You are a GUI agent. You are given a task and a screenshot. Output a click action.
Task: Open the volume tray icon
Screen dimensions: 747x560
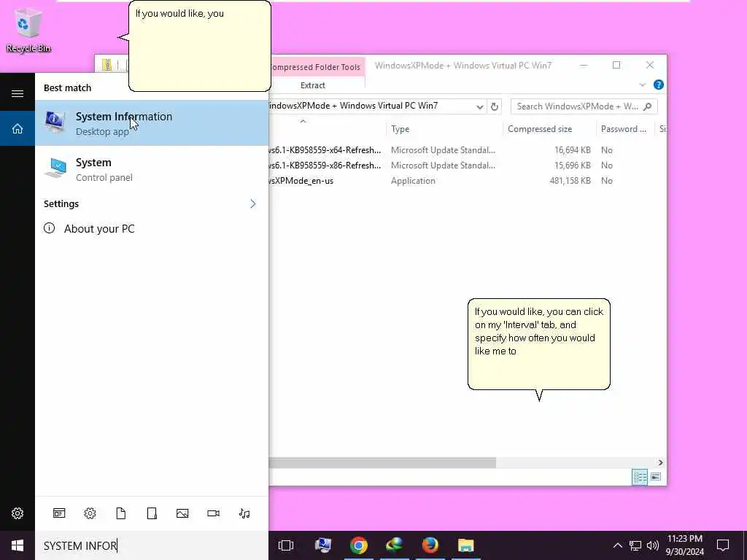pyautogui.click(x=653, y=545)
